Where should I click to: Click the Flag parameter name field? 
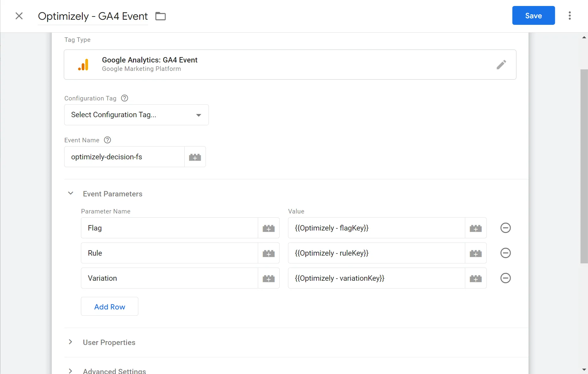(170, 228)
